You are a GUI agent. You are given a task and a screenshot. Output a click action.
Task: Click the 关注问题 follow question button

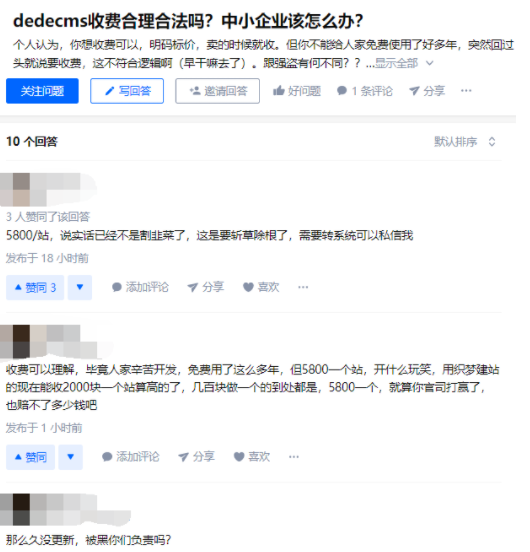[42, 91]
